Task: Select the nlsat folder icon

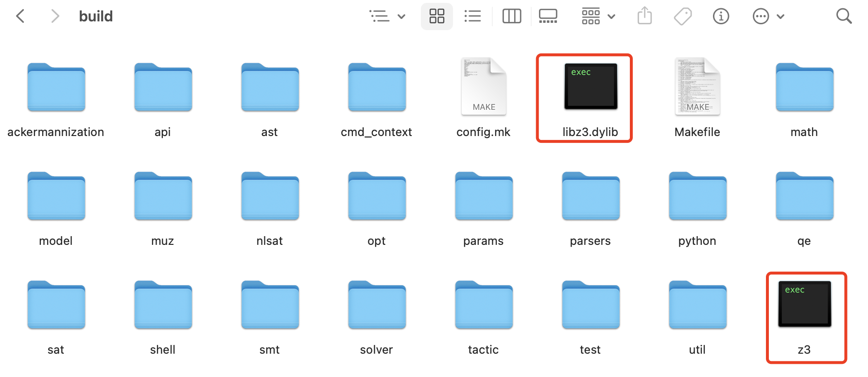Action: pos(270,196)
